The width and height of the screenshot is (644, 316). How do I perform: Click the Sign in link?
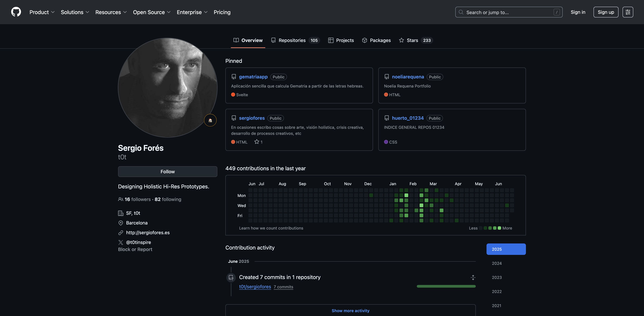pyautogui.click(x=578, y=12)
